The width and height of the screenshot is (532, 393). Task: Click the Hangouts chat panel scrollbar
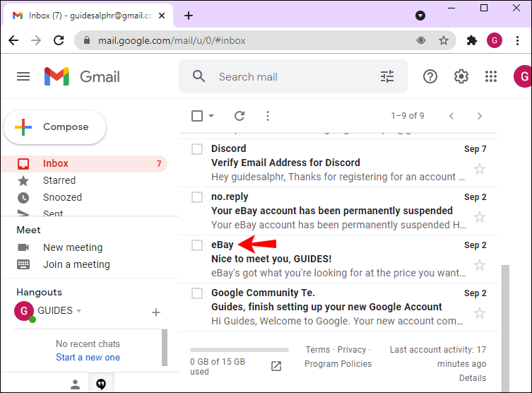click(165, 348)
